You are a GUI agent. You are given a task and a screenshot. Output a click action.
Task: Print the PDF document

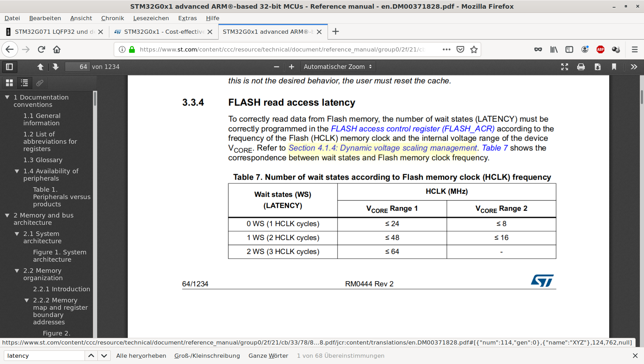(x=581, y=66)
